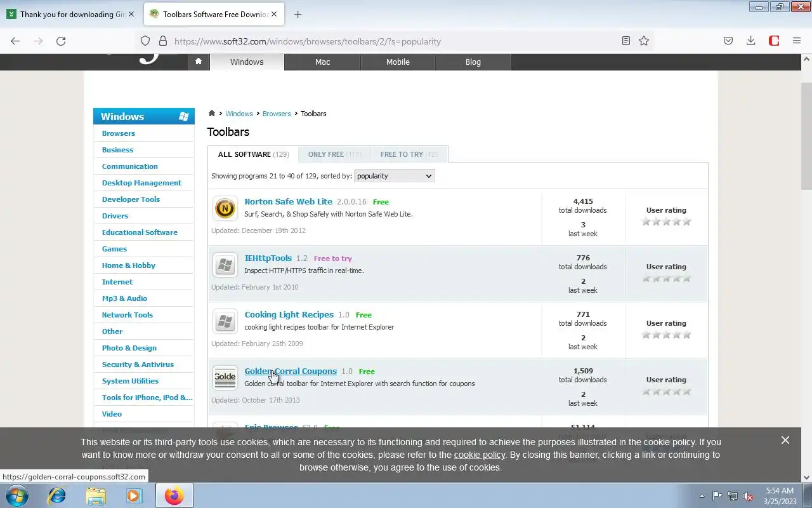
Task: Open Educational Software sidebar category
Action: click(x=140, y=232)
